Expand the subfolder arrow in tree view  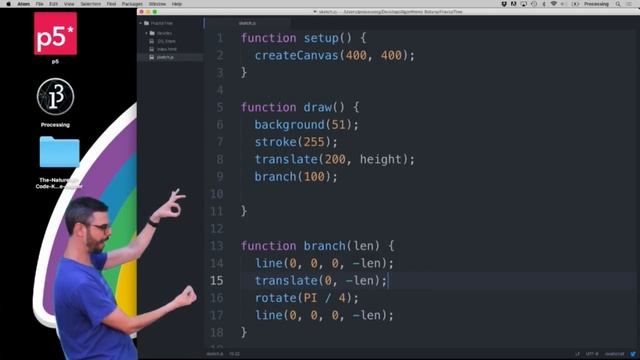pos(147,33)
